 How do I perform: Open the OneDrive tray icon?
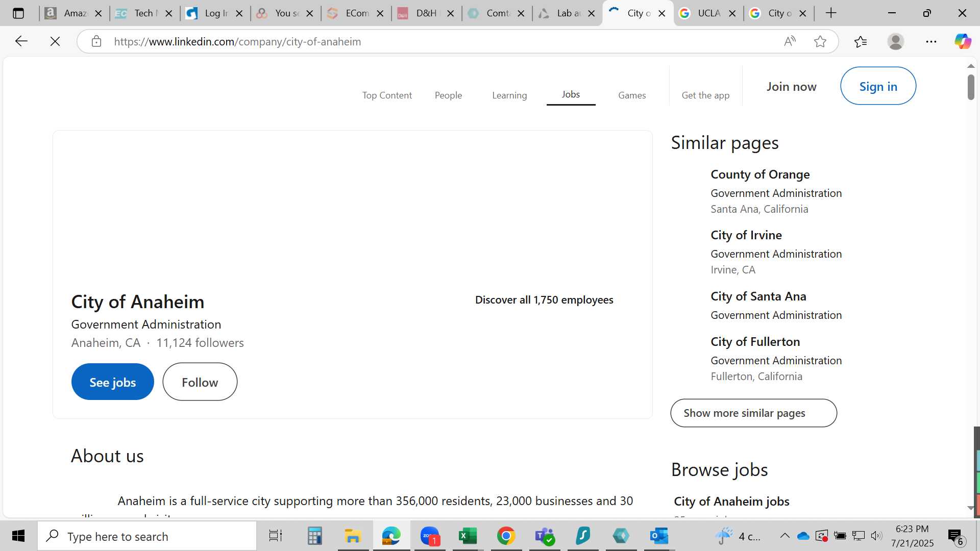click(x=803, y=536)
